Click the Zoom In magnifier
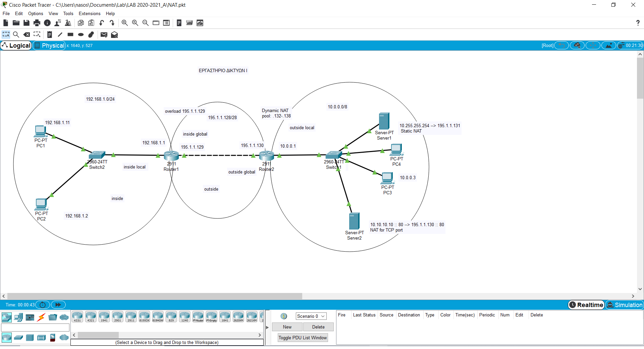Screen dimensions: 644x349 124,23
